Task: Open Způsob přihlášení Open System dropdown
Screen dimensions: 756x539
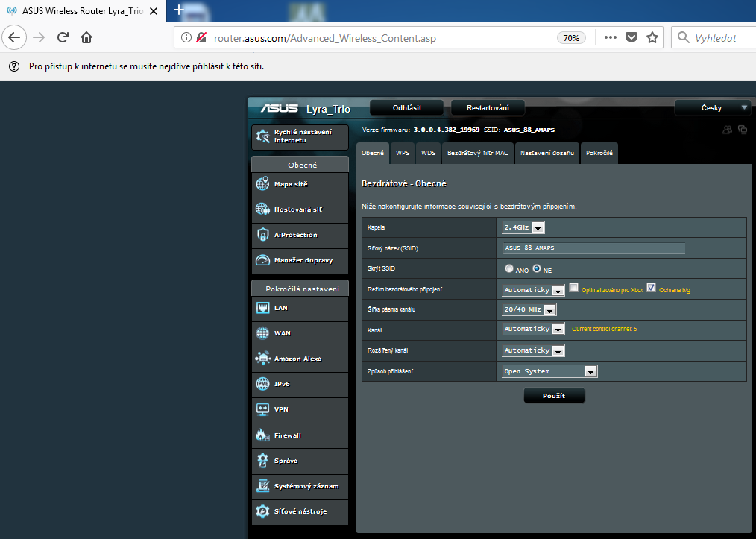Action: coord(549,371)
